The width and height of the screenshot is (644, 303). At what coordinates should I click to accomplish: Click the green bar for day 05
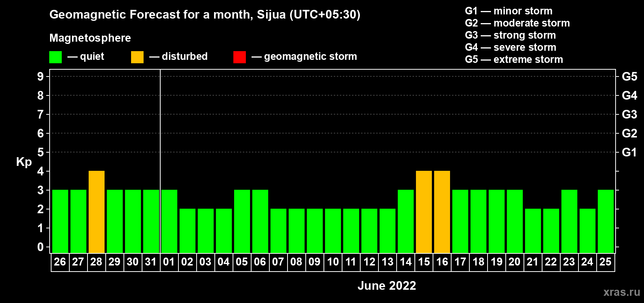click(x=242, y=221)
